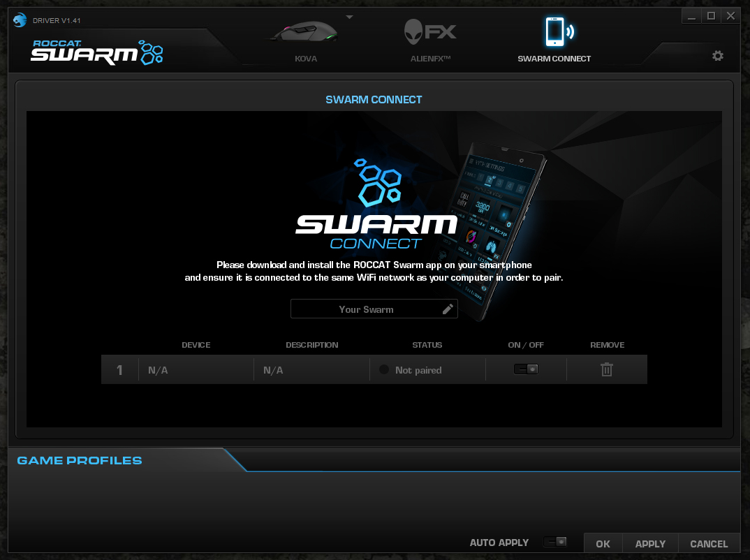Screen dimensions: 750x560
Task: Maximize the Swarm window
Action: point(712,16)
